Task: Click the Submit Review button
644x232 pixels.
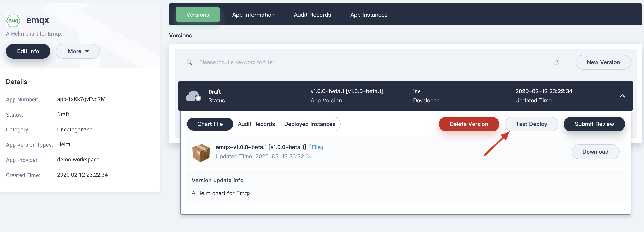Action: pos(594,124)
